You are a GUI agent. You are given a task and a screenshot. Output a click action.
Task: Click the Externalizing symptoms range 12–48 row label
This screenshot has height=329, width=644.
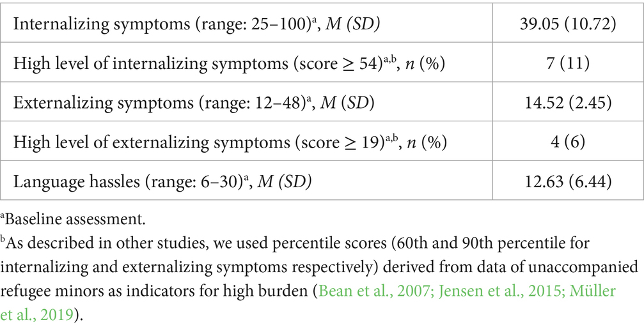point(161,105)
